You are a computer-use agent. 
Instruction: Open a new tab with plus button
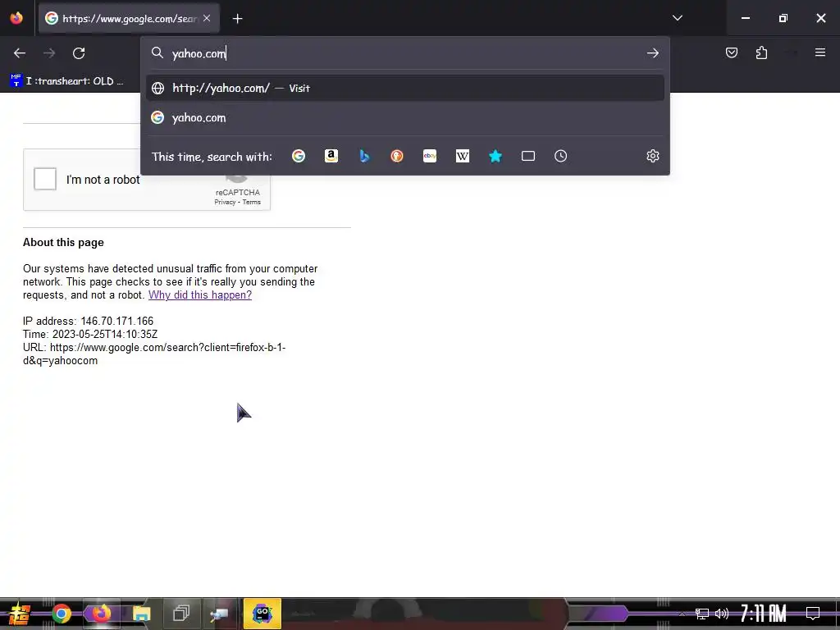click(237, 19)
